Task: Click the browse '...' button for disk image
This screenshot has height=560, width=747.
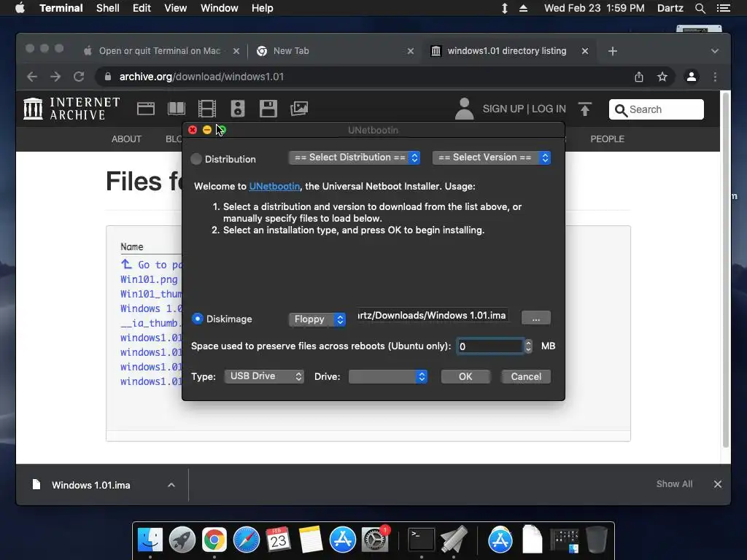Action: point(536,318)
